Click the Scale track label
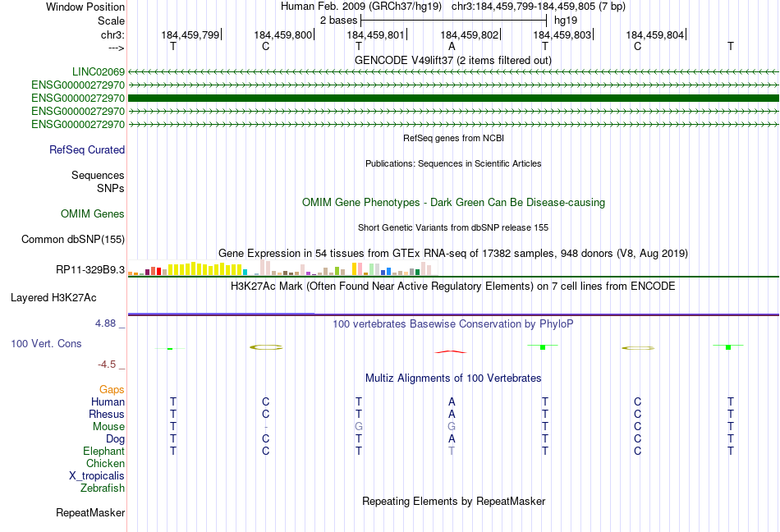 [x=111, y=21]
